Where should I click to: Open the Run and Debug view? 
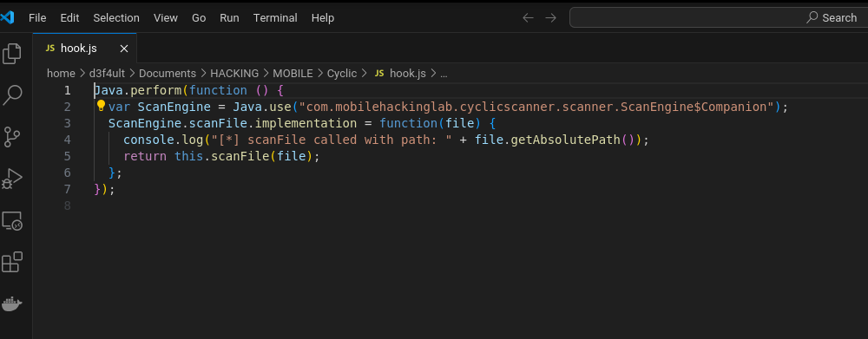(x=12, y=179)
